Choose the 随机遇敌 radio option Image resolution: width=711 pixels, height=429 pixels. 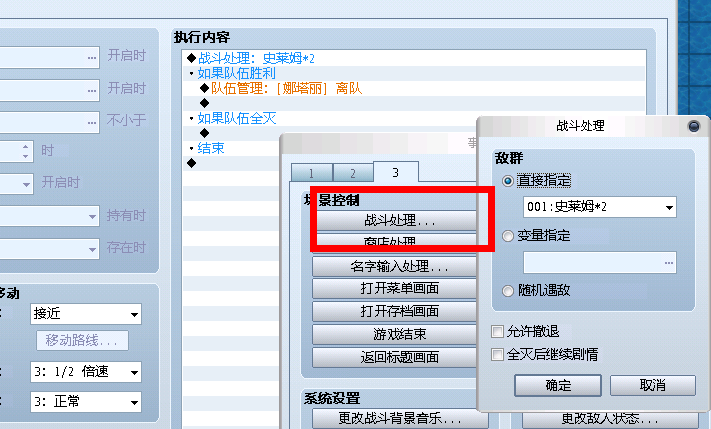coord(508,291)
